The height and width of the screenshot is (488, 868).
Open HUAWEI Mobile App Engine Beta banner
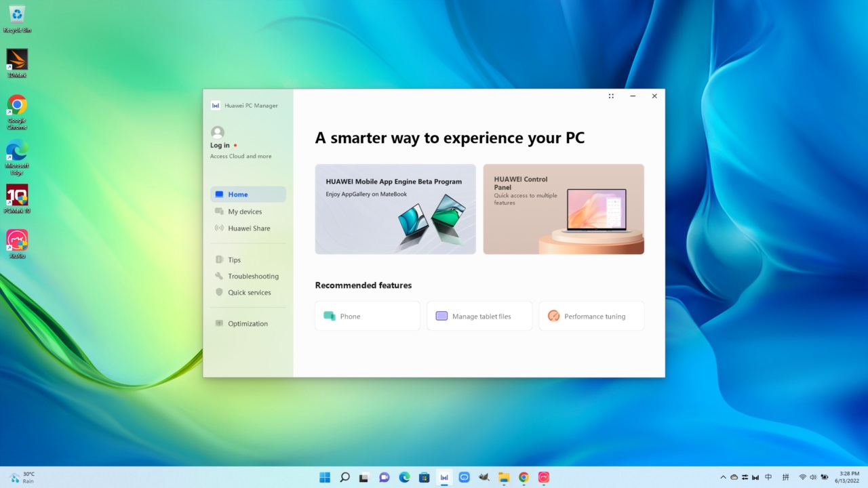pos(395,209)
